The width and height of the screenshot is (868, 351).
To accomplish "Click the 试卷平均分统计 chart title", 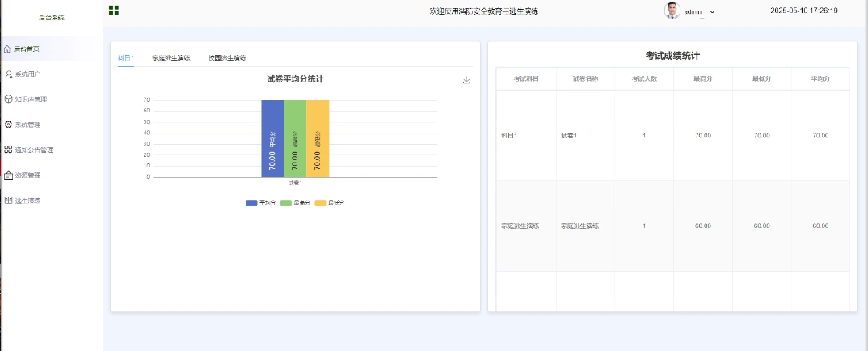I will click(295, 79).
